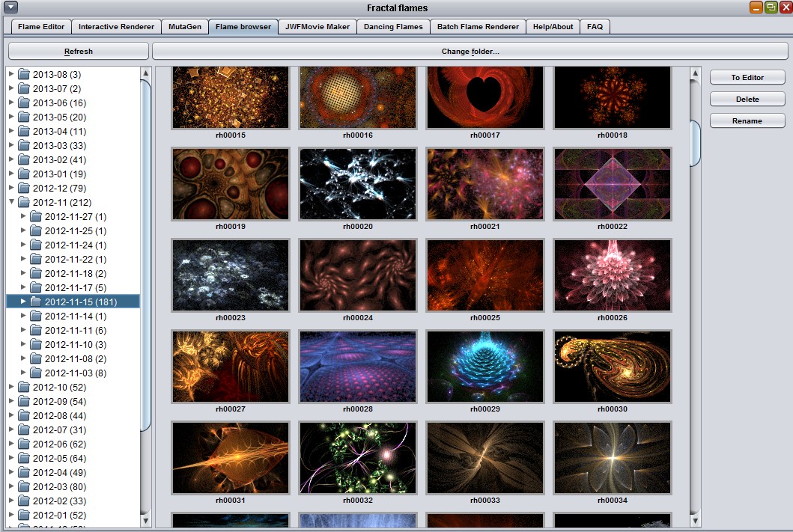Send flame using To Editor button
Image resolution: width=793 pixels, height=532 pixels.
pyautogui.click(x=747, y=78)
